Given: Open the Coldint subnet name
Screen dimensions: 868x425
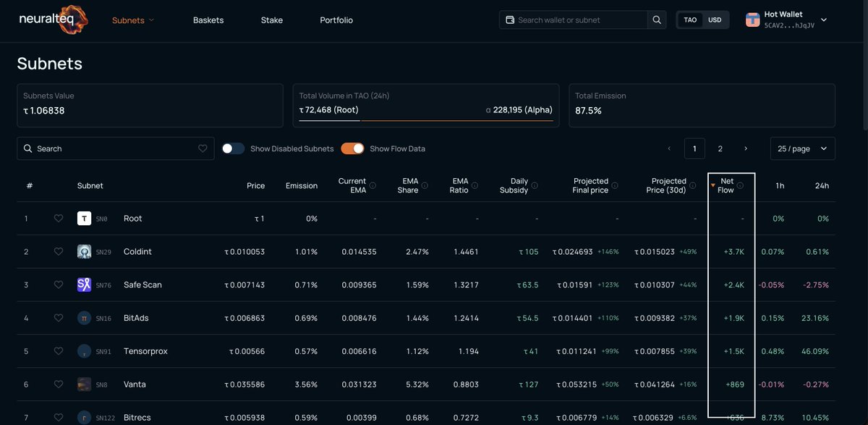Looking at the screenshot, I should 137,252.
